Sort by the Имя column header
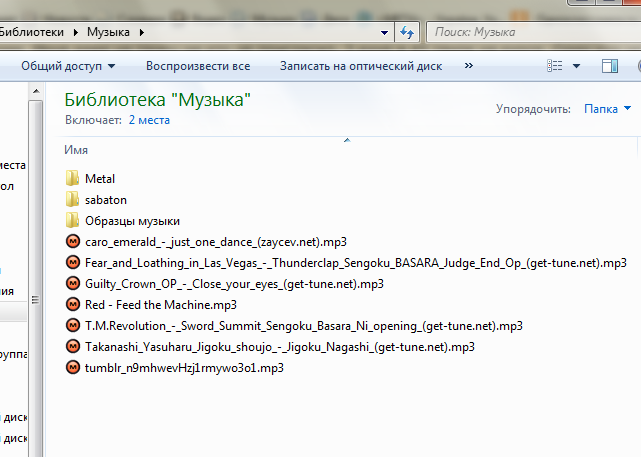This screenshot has width=641, height=457. pyautogui.click(x=76, y=150)
